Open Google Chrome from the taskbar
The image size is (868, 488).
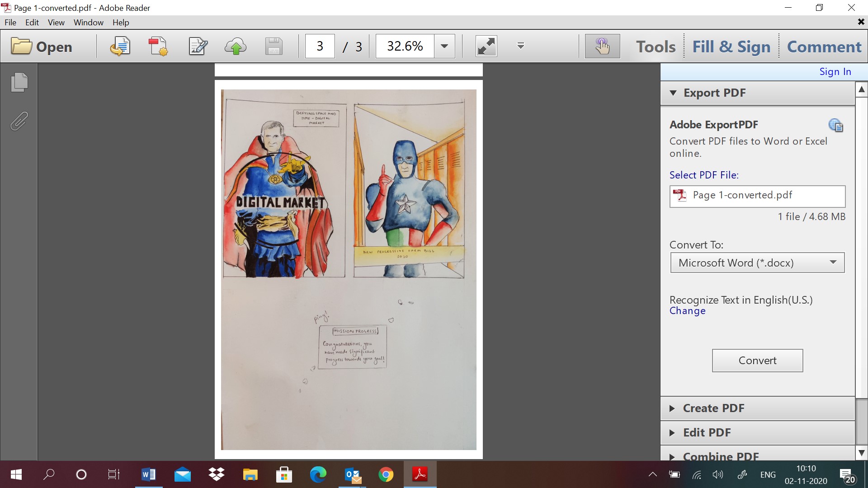(x=386, y=474)
